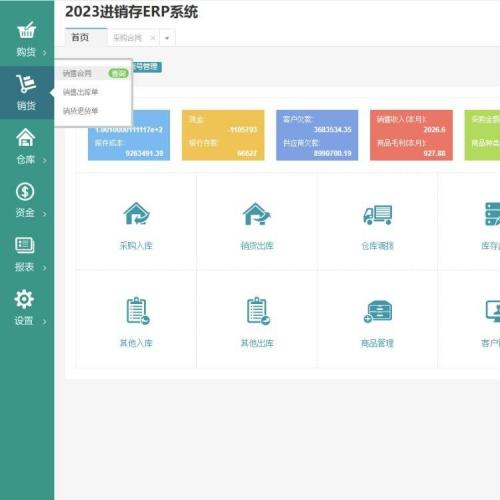The width and height of the screenshot is (500, 500).
Task: Open the 设置 settings gear sidebar icon
Action: coord(24,299)
